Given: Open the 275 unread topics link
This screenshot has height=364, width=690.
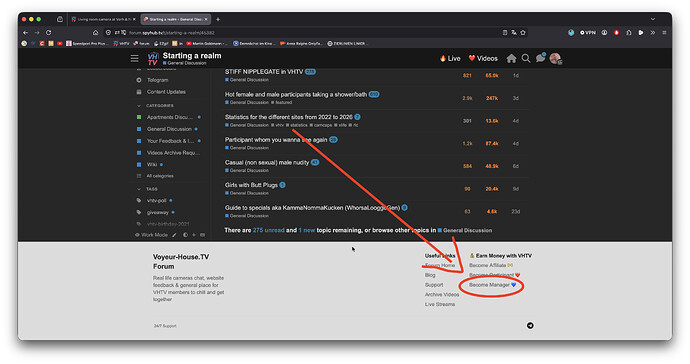Looking at the screenshot, I should 268,230.
